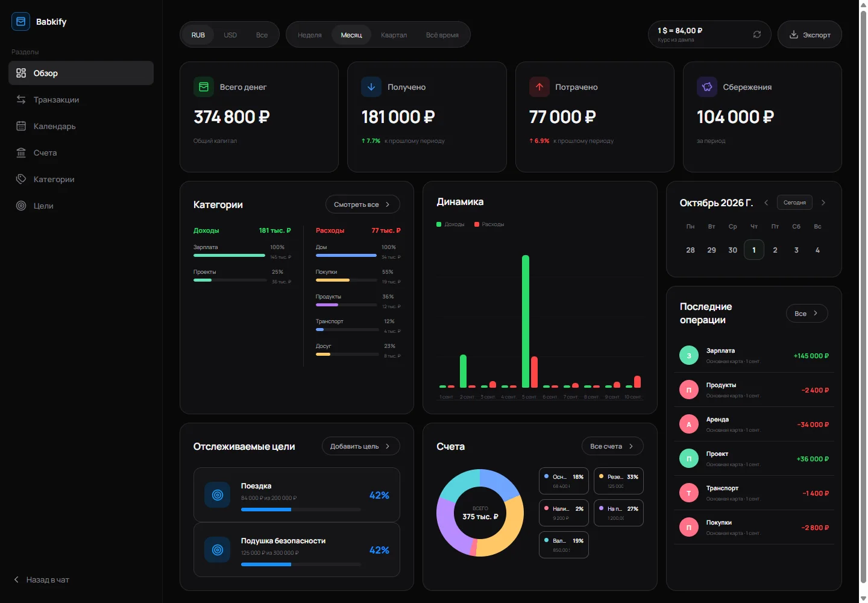Open Все счета list
868x603 pixels.
pos(612,446)
